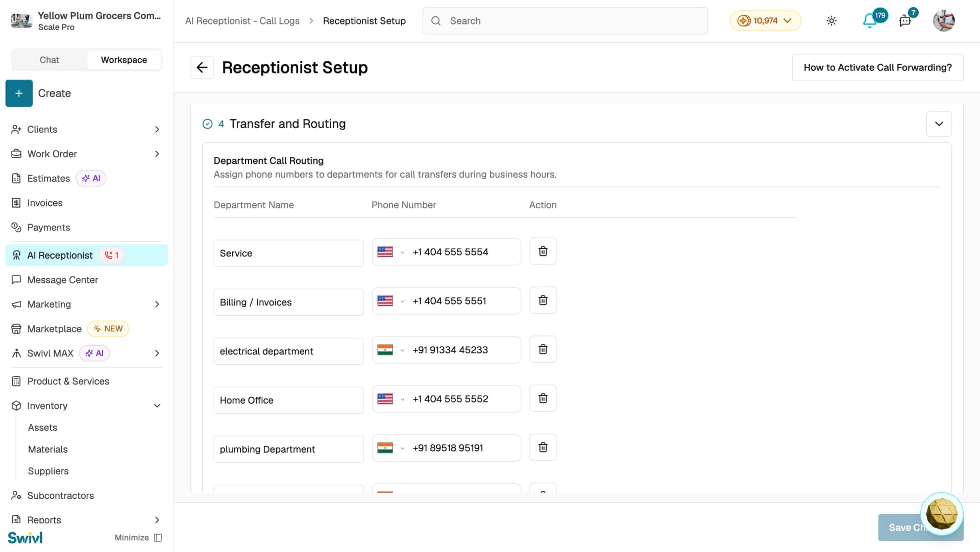Image resolution: width=980 pixels, height=552 pixels.
Task: Delete the electrical department row
Action: 543,349
